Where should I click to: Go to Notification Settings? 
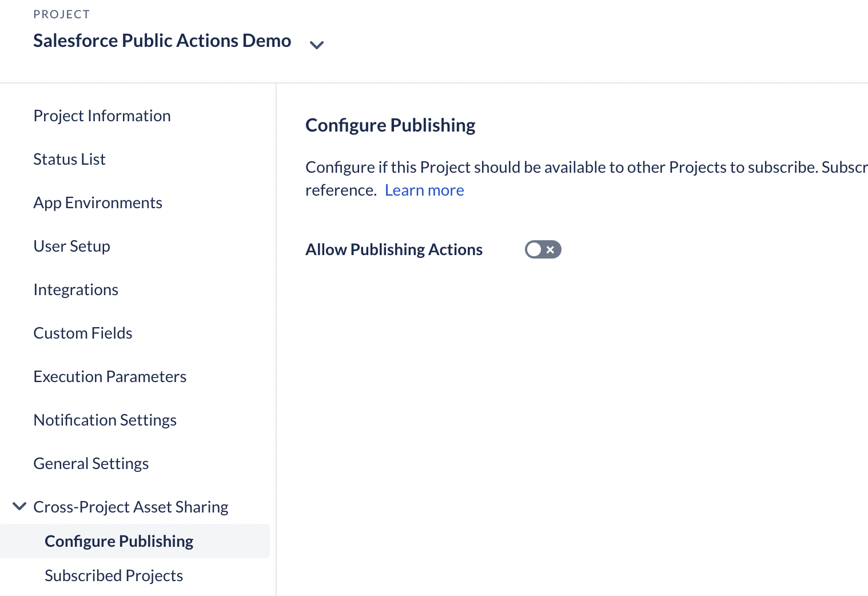pos(105,420)
